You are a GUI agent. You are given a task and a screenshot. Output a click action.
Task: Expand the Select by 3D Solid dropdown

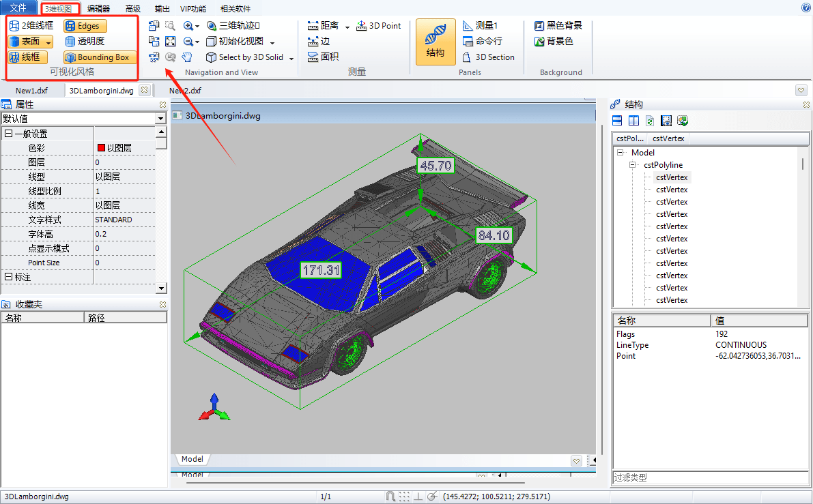tap(291, 58)
